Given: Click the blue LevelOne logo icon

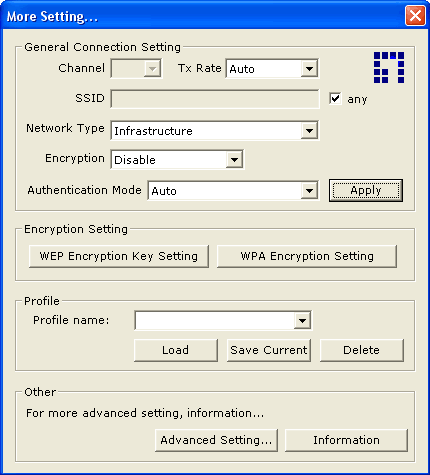Looking at the screenshot, I should 389,67.
